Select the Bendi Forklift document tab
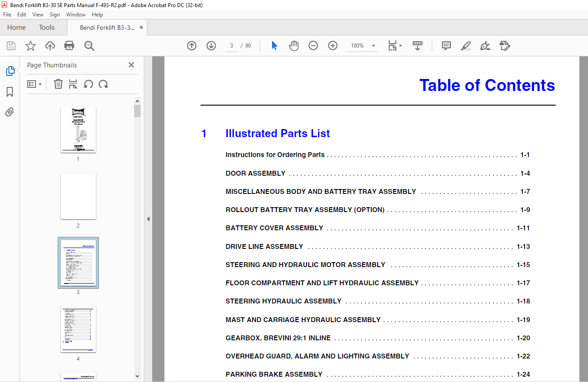The image size is (588, 382). [107, 28]
